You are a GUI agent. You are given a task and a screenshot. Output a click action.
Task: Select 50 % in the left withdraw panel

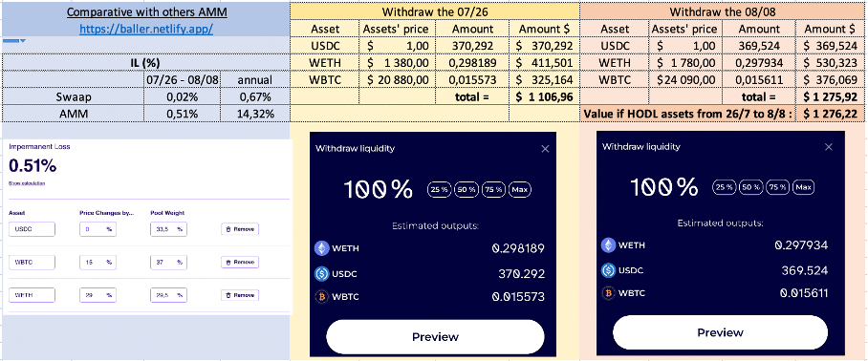point(467,190)
